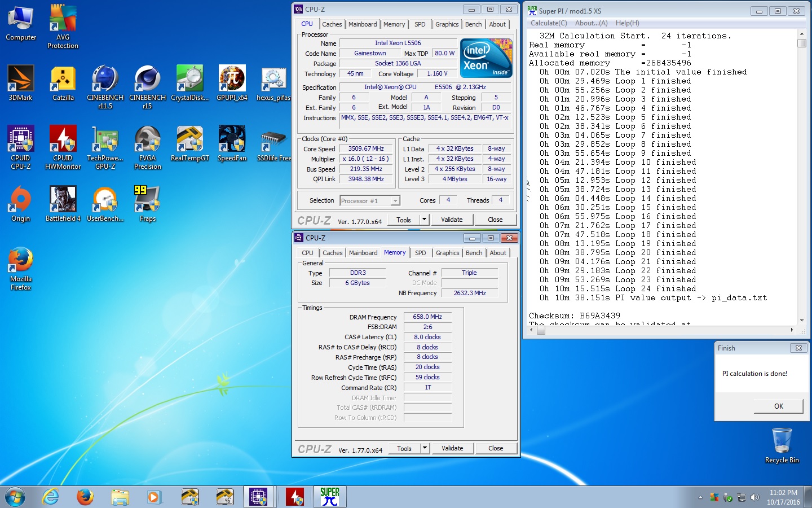Show hidden tray icons arrow
812x508 pixels.
click(700, 497)
